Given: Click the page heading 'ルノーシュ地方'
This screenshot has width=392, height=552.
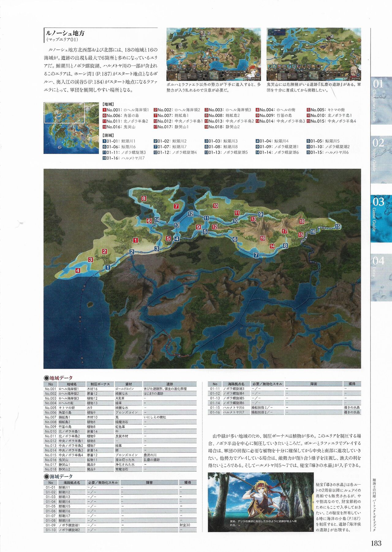Looking at the screenshot, I should pyautogui.click(x=65, y=33).
